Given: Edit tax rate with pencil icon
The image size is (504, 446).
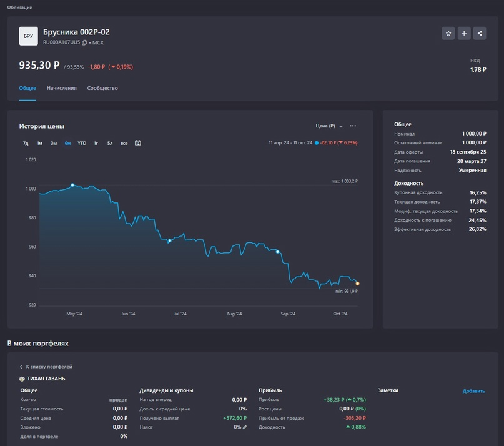Looking at the screenshot, I should 245,427.
